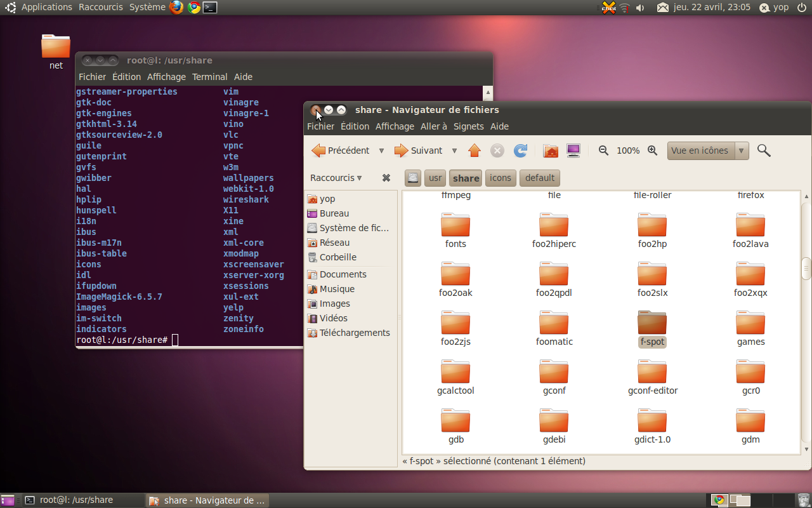
Task: Open the Terminal menu in the terminal window
Action: [209, 77]
